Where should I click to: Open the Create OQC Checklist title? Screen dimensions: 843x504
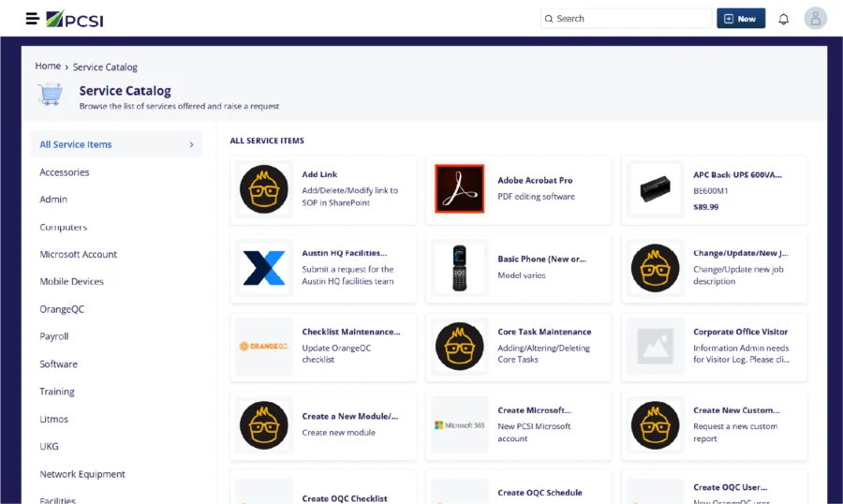point(345,498)
